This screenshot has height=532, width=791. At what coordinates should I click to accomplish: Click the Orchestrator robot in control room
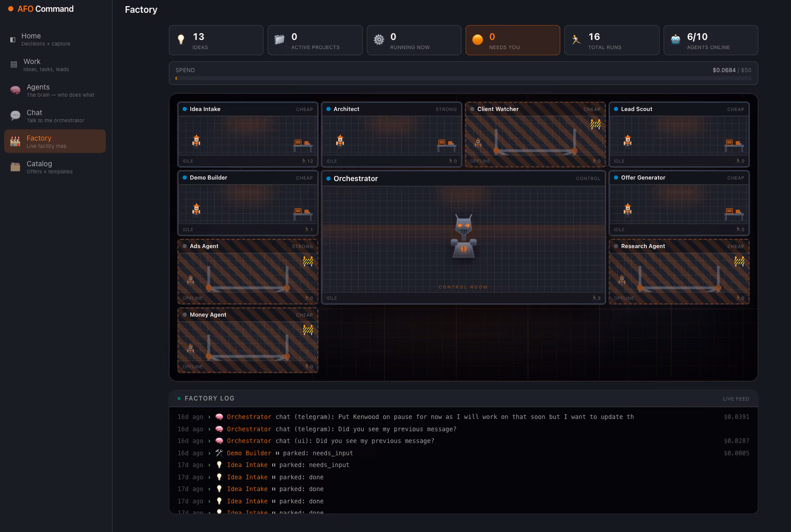click(x=464, y=237)
